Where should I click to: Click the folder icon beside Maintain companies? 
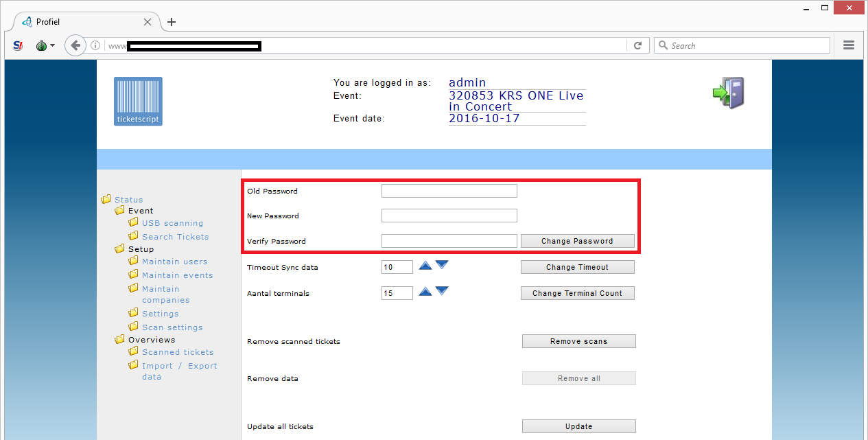(x=133, y=288)
